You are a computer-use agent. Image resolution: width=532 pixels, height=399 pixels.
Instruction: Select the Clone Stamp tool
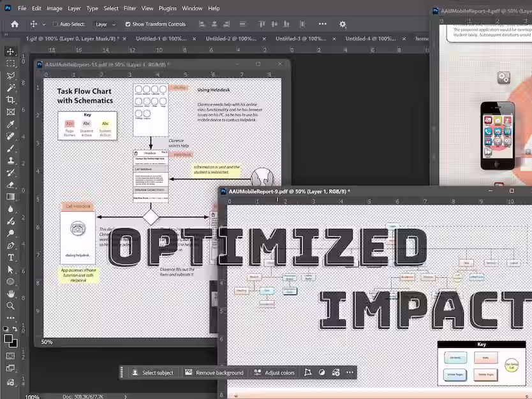point(10,161)
